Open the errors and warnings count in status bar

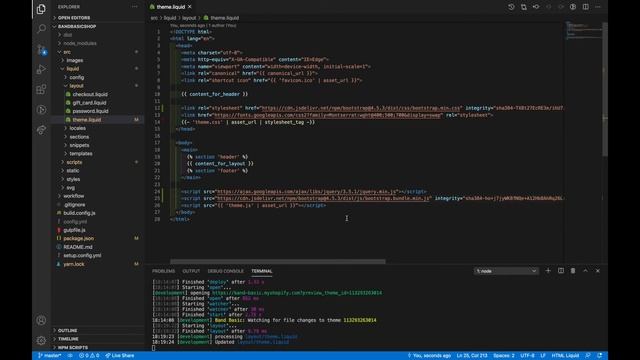point(89,356)
